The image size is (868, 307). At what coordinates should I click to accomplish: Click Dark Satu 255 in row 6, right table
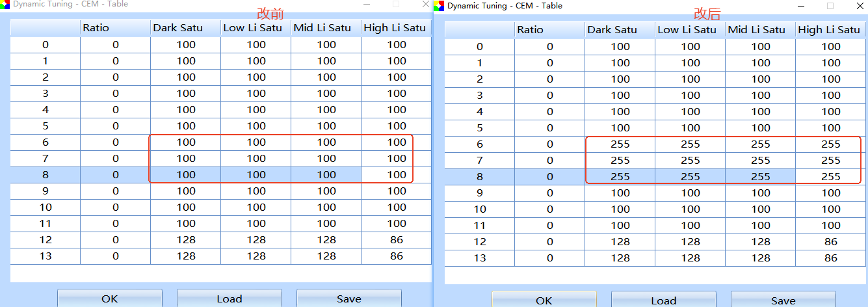point(620,144)
